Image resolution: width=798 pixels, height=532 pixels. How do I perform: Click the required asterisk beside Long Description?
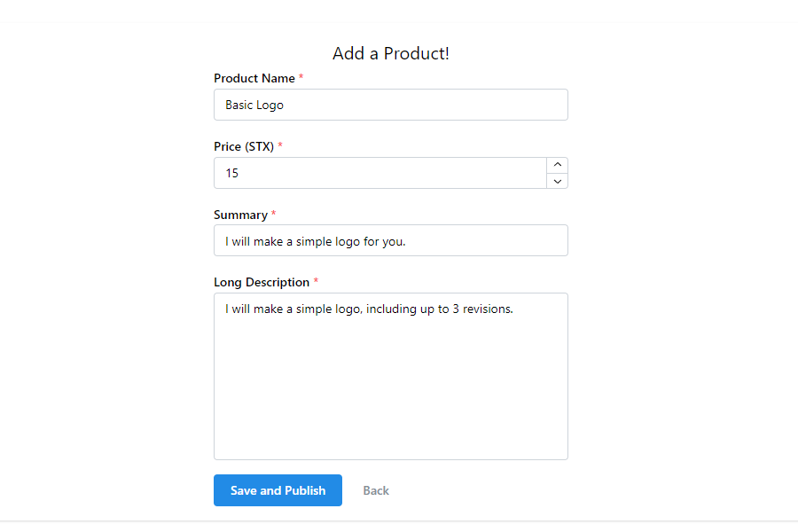[316, 282]
